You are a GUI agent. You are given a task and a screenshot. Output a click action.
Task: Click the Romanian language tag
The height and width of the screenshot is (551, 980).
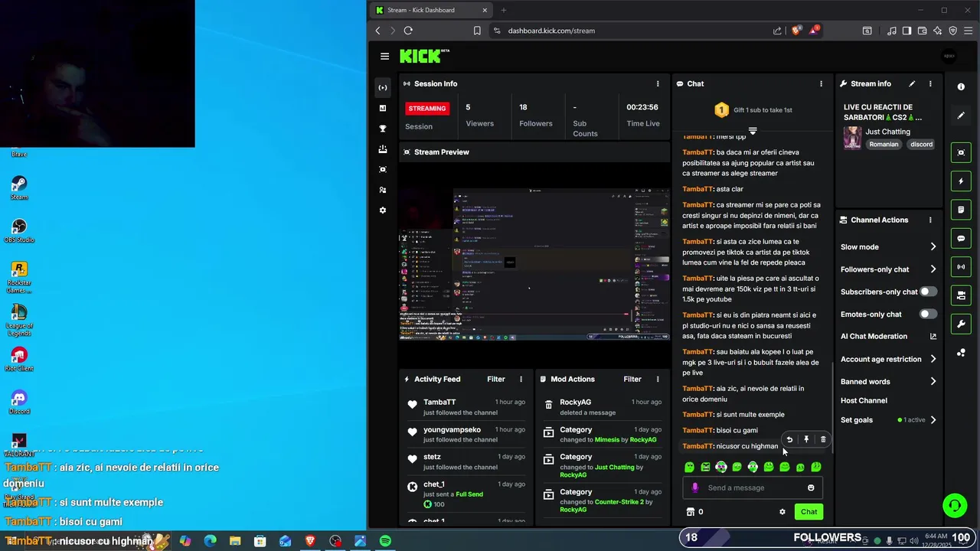pos(884,144)
